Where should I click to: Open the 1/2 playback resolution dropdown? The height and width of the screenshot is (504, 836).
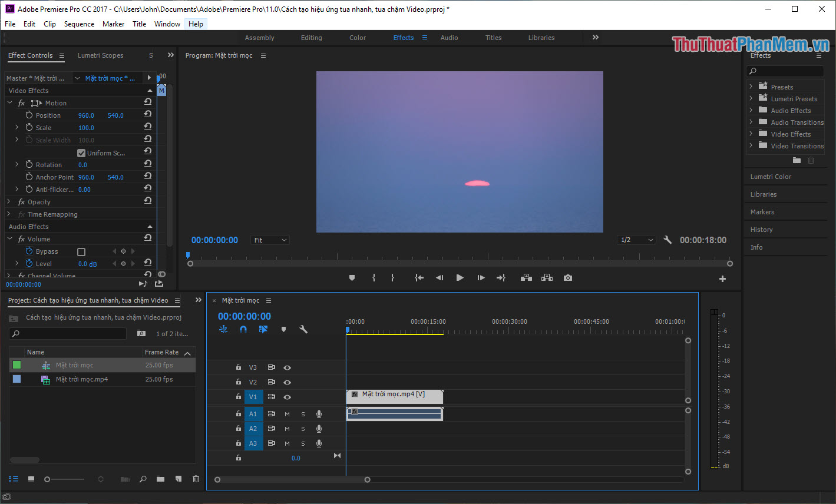(636, 240)
